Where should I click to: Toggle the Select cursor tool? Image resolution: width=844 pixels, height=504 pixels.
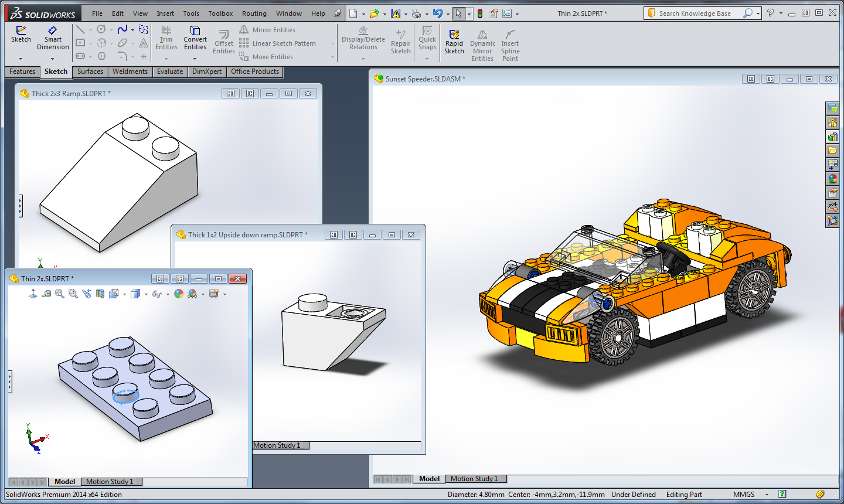tap(459, 13)
